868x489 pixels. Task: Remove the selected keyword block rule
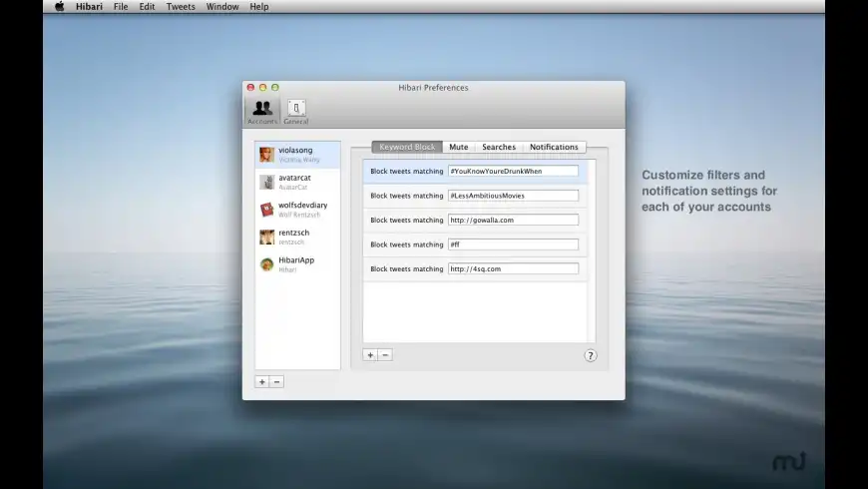(385, 355)
